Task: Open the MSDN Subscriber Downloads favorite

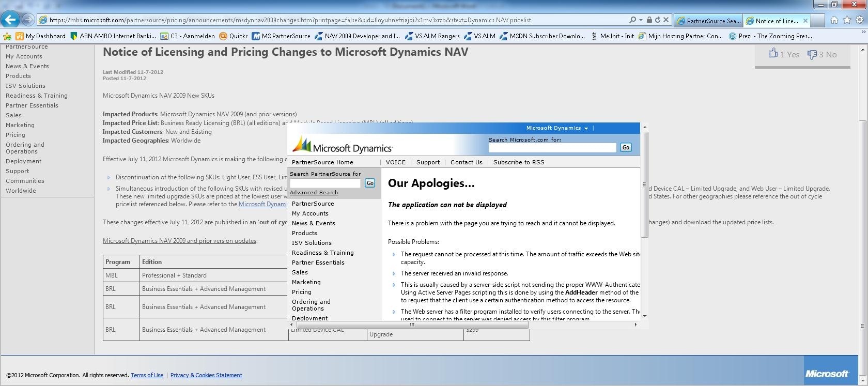Action: pos(542,36)
